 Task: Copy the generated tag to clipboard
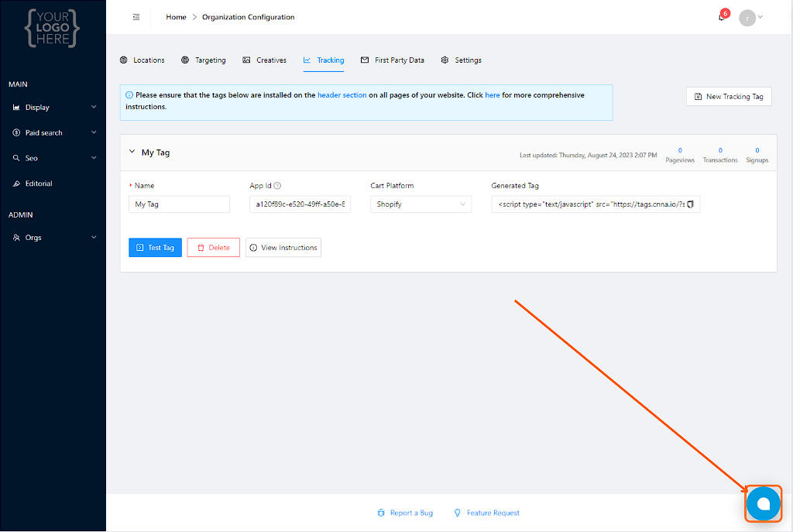(690, 204)
